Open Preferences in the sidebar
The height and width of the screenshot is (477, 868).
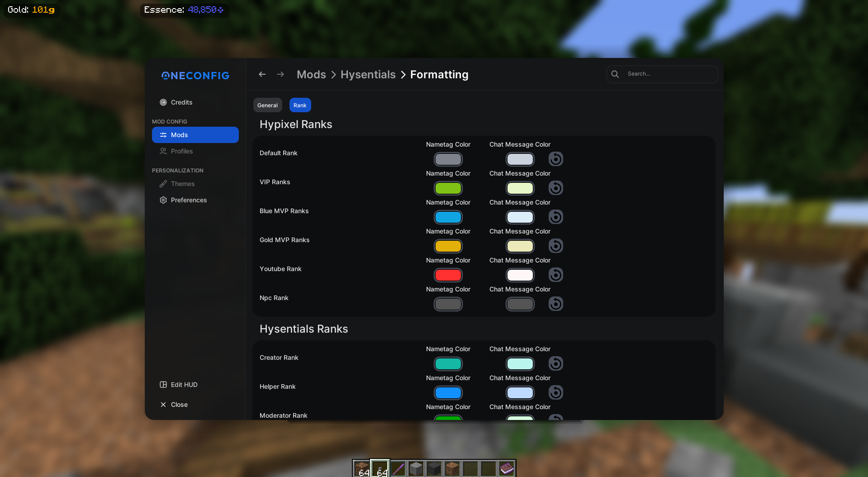[195, 200]
